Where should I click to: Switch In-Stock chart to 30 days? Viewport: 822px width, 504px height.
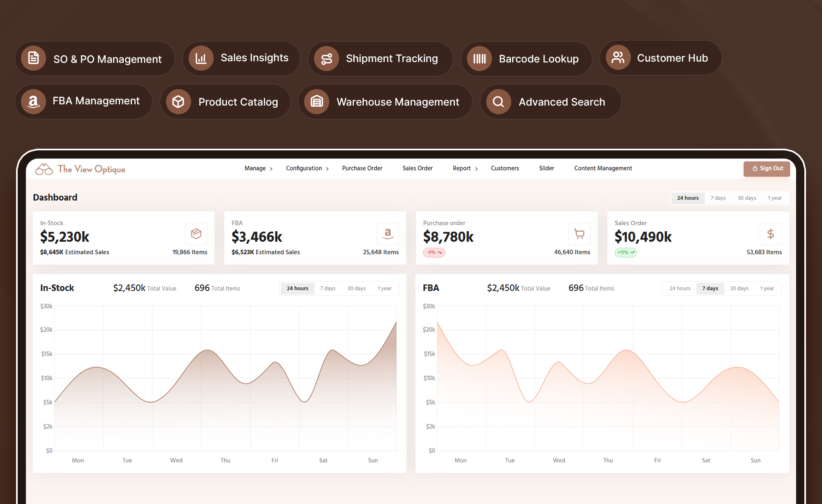[356, 288]
